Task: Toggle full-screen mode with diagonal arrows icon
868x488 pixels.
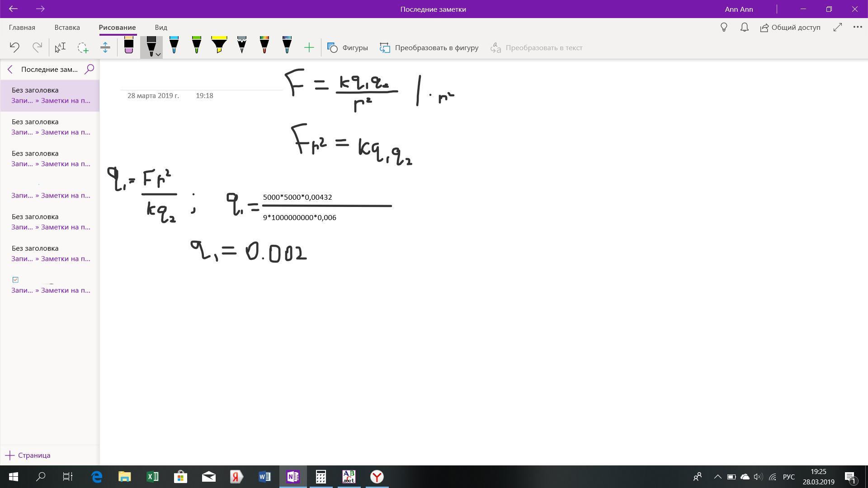Action: coord(837,27)
